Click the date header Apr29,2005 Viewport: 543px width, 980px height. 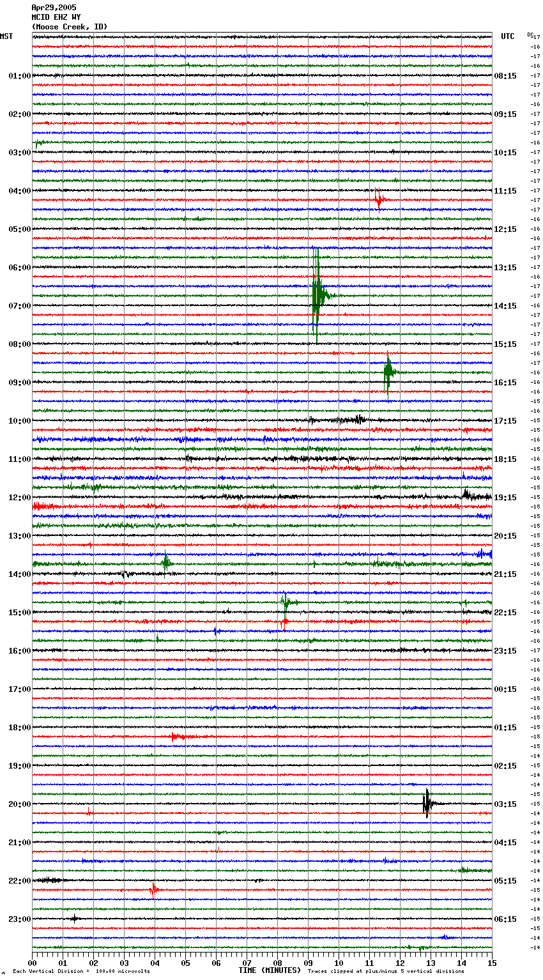(x=54, y=8)
